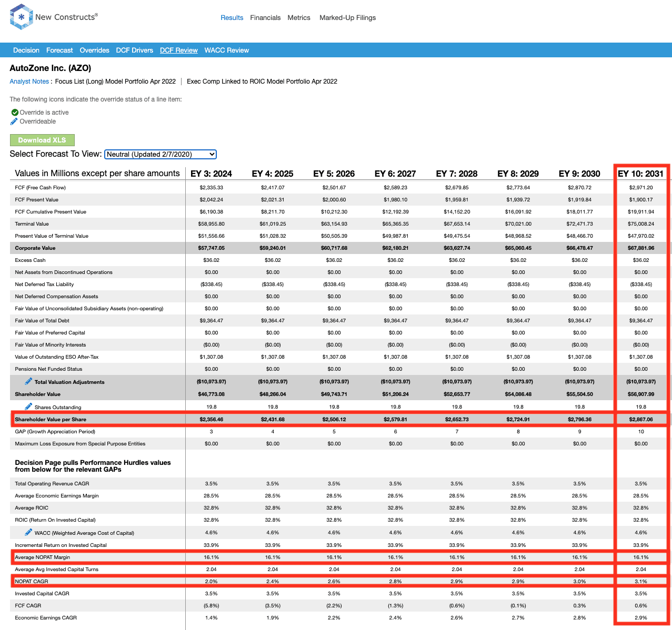The image size is (672, 630).
Task: Click the Corporate Value row label
Action: click(35, 248)
